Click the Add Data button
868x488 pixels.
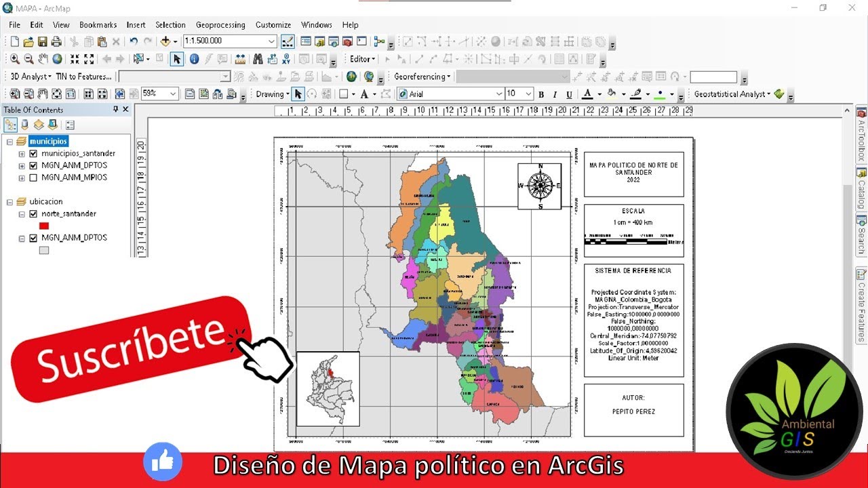point(165,41)
